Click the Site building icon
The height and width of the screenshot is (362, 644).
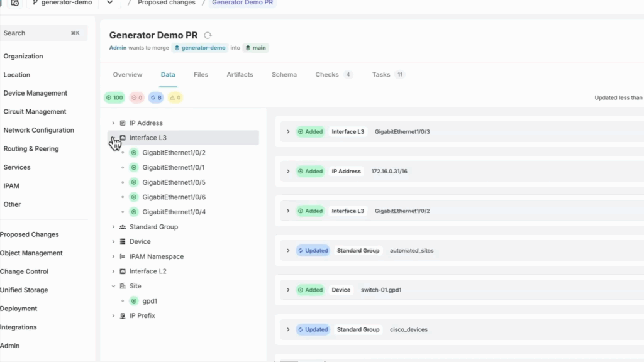(123, 286)
